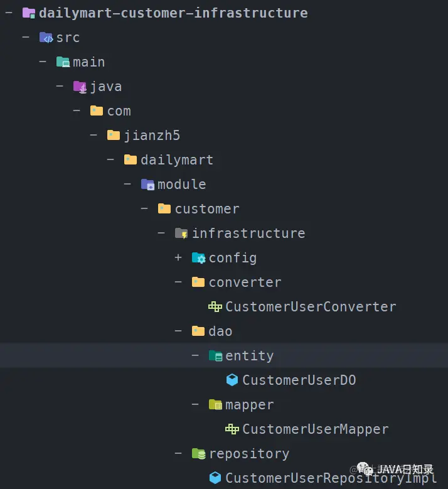Select the com label
This screenshot has width=448, height=489.
[x=119, y=111]
